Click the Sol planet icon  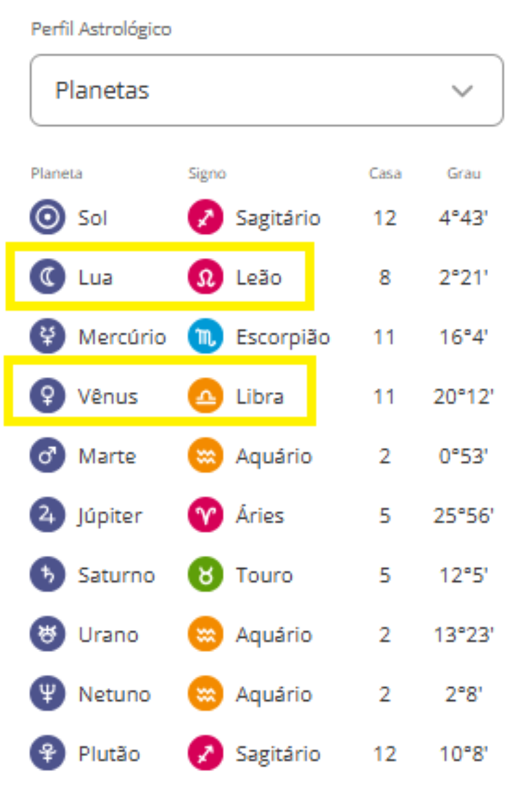click(47, 218)
